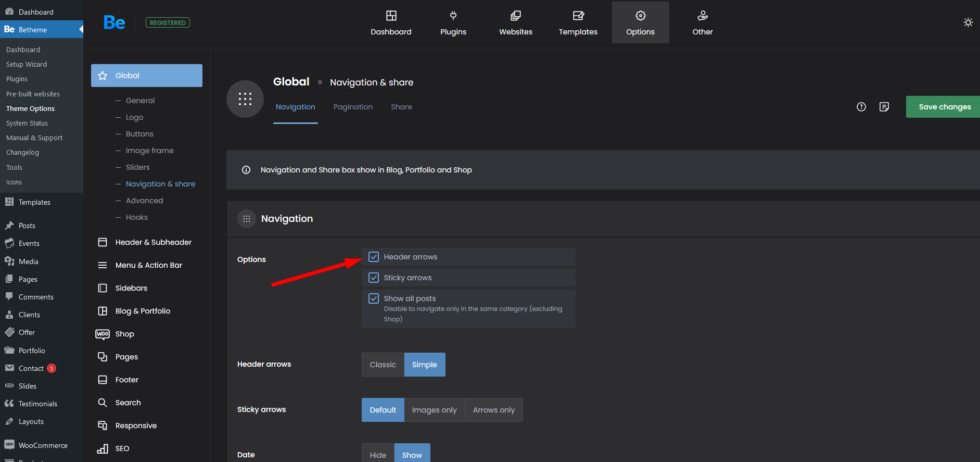Viewport: 980px width, 462px height.
Task: Open the Websites top menu item
Action: click(516, 22)
